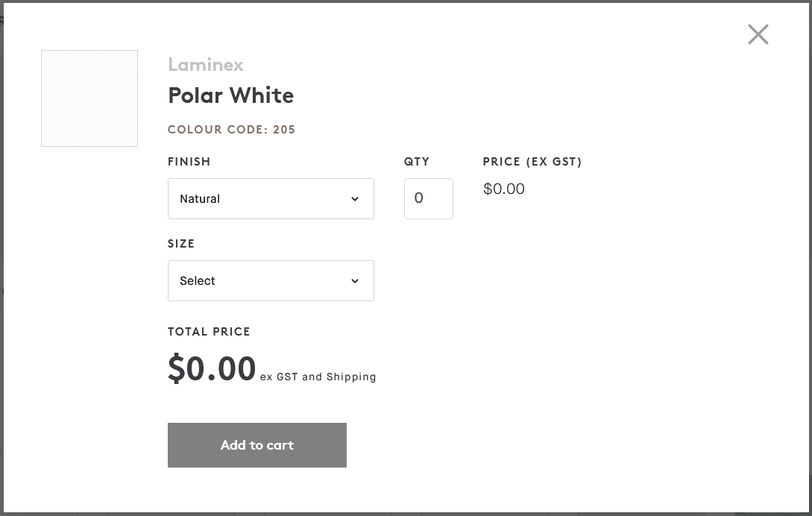Click the Select placeholder in Size box
This screenshot has width=812, height=516.
197,280
